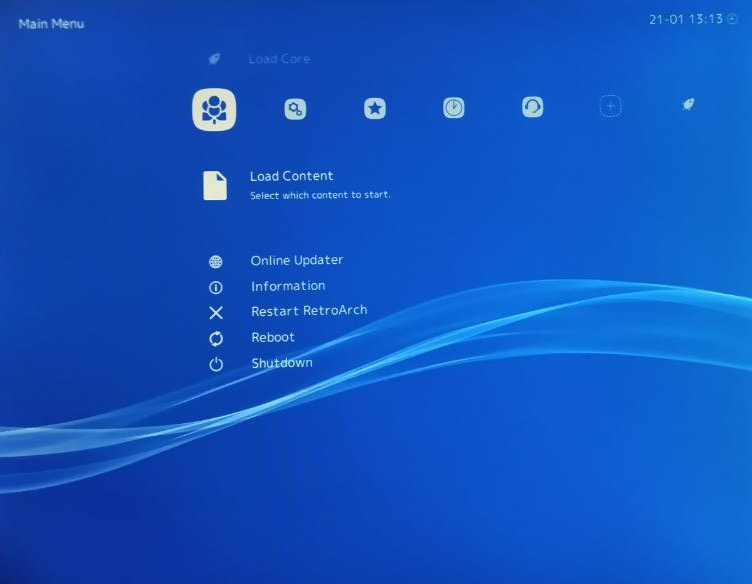752x584 pixels.
Task: Select the faded Load Core entry
Action: 279,59
